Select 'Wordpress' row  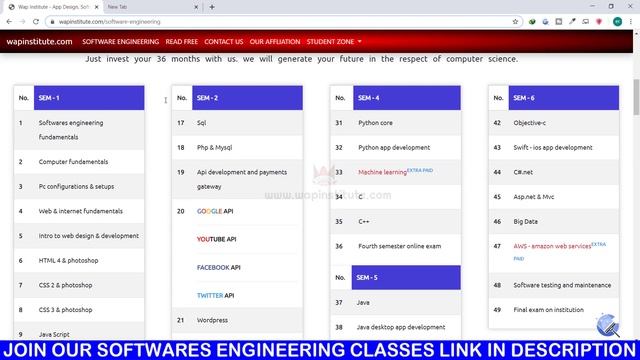tap(237, 320)
